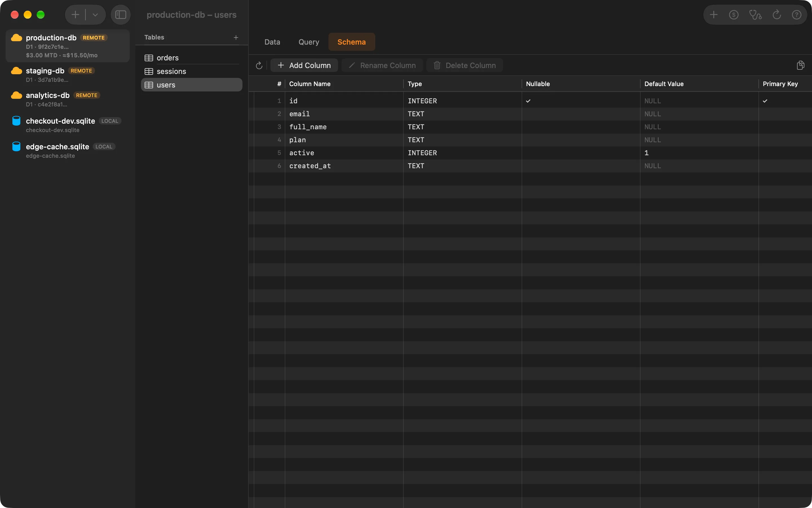Select the users table in the list
Viewport: 812px width, 508px height.
[x=192, y=85]
